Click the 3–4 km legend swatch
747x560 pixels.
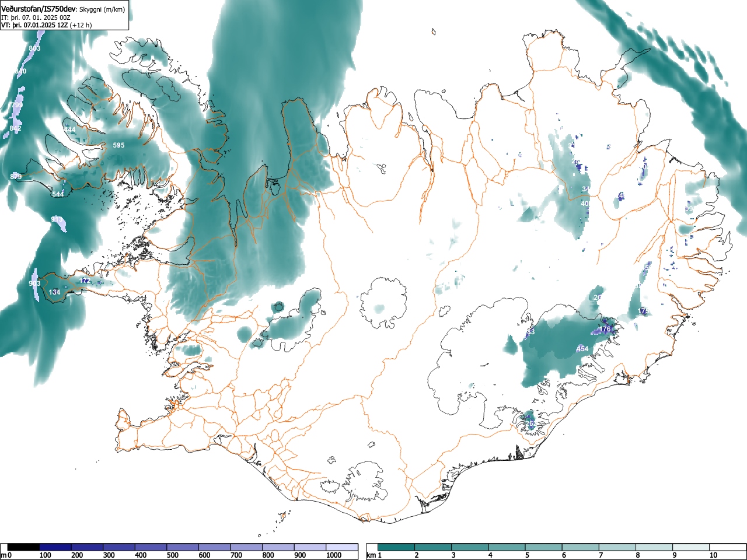470,547
